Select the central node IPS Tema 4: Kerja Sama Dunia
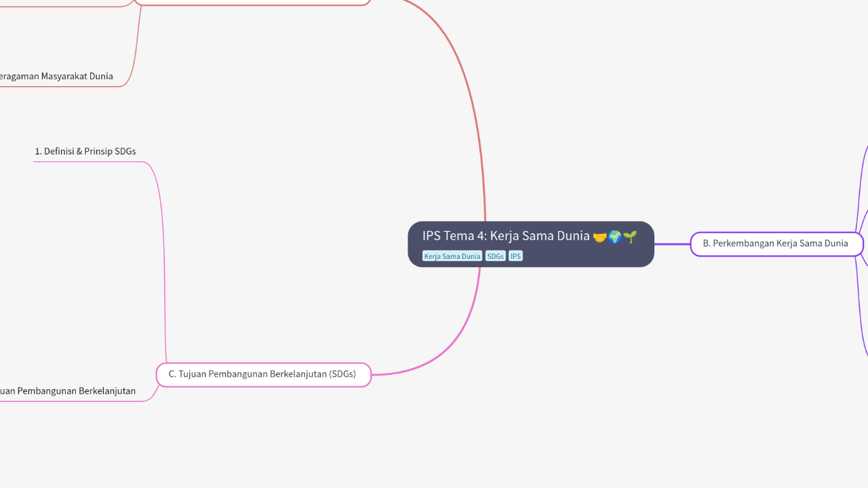 pyautogui.click(x=531, y=244)
